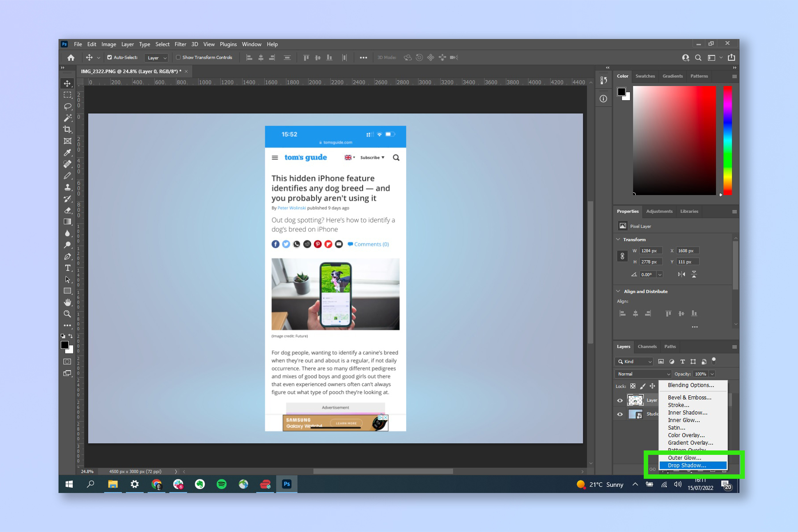Choose Inner Shadow from the effects menu
Viewport: 798px width, 532px height.
[693, 413]
